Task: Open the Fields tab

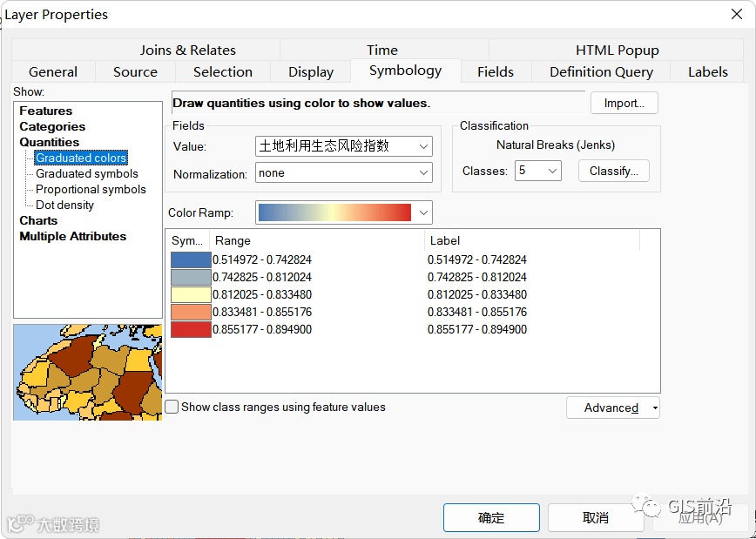Action: pyautogui.click(x=496, y=71)
